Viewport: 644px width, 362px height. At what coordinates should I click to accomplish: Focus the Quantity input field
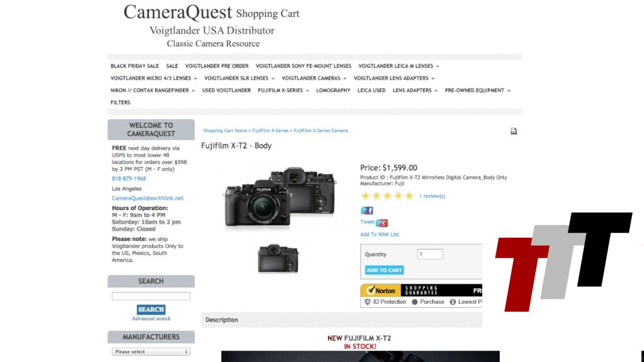(430, 254)
